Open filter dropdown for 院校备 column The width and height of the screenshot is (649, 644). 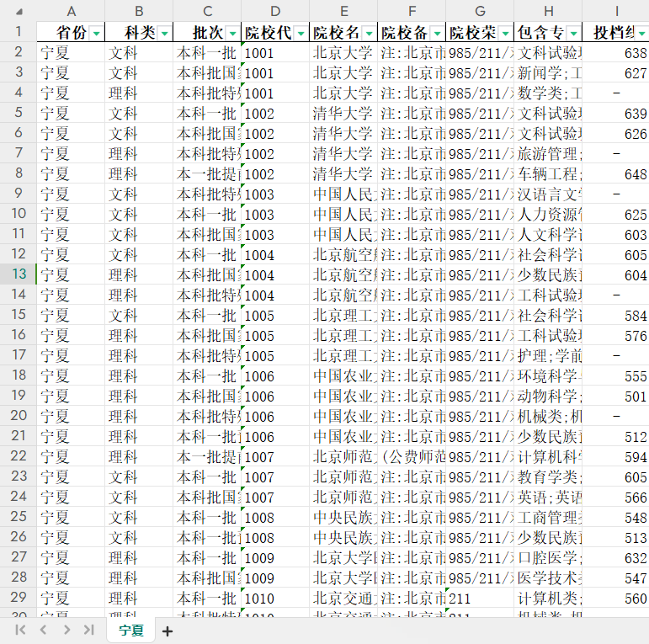point(438,33)
